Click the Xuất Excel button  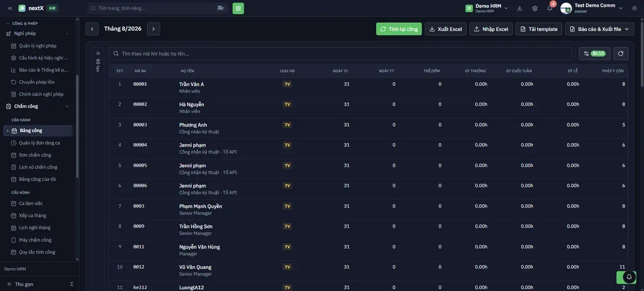pyautogui.click(x=445, y=29)
